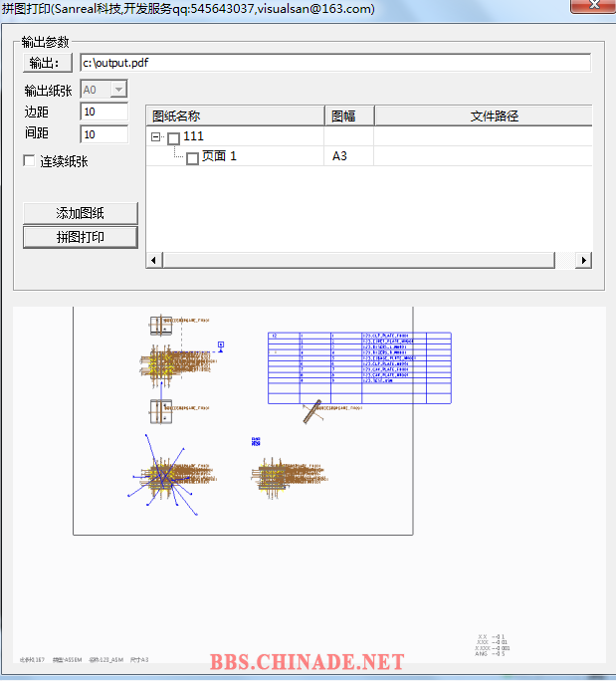
Task: Click the horizontal scrollbar thumb
Action: pos(358,260)
